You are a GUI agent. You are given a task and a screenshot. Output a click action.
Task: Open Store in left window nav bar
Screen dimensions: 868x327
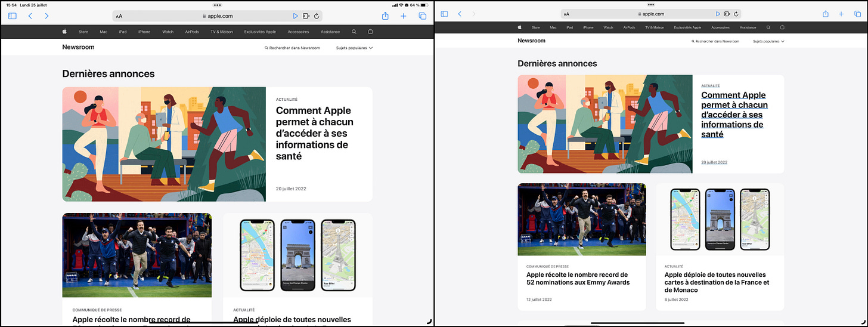84,32
